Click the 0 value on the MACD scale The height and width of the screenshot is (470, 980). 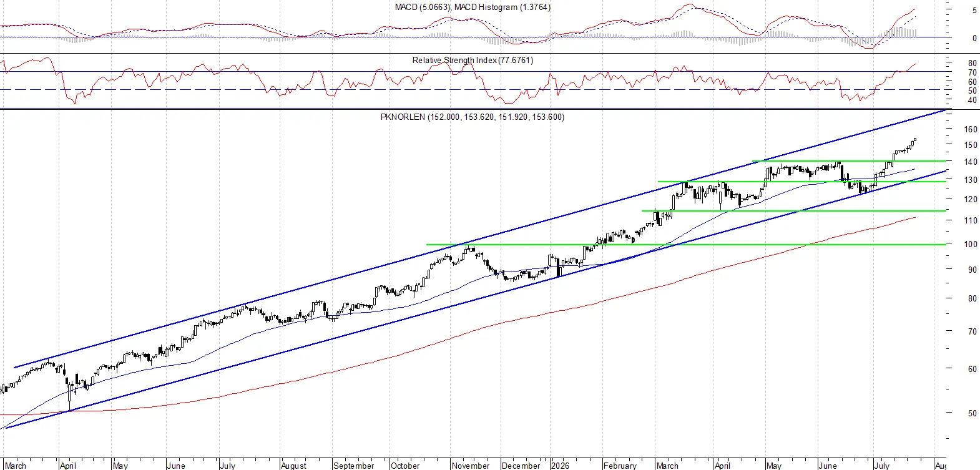pyautogui.click(x=974, y=38)
